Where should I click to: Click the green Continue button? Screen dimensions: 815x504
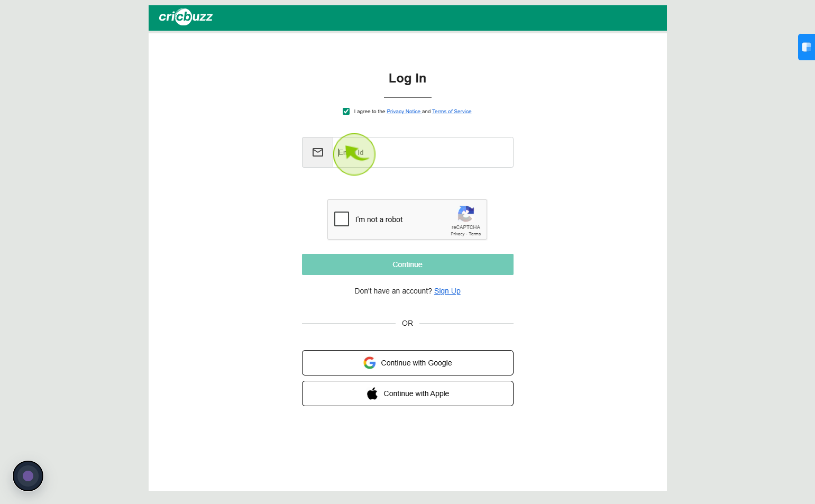pyautogui.click(x=408, y=264)
